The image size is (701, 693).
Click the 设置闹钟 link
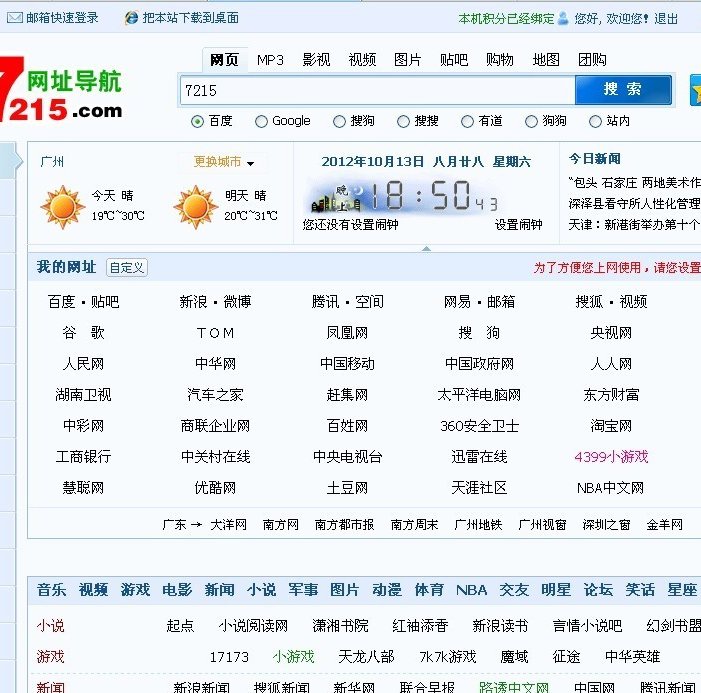tap(518, 224)
